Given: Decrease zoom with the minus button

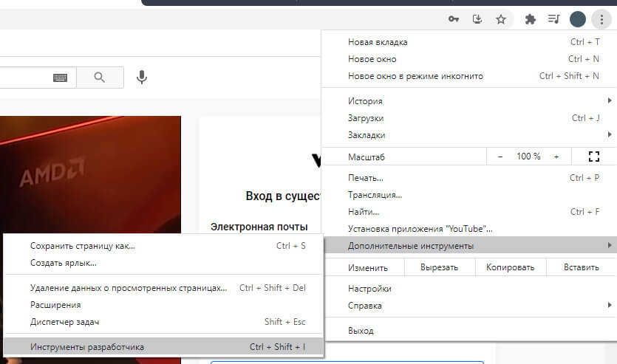Looking at the screenshot, I should (500, 157).
